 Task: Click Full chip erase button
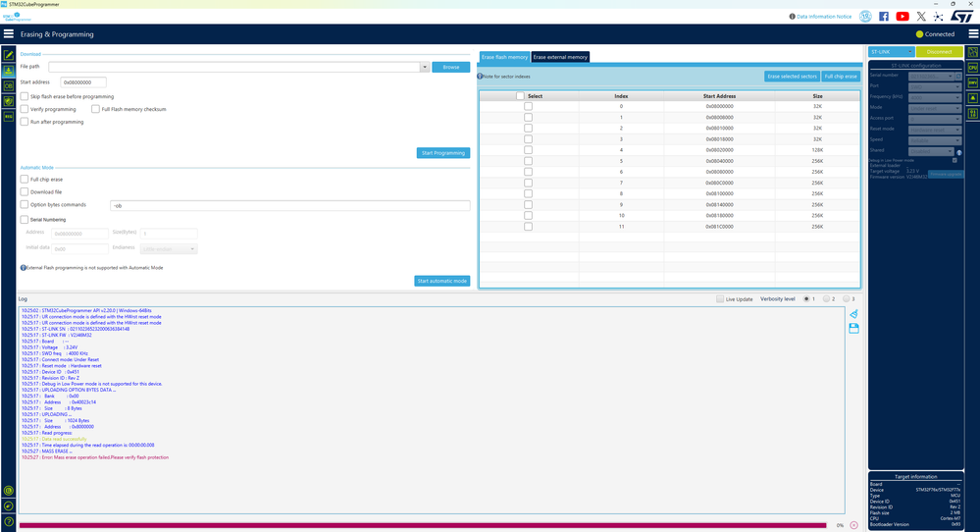(841, 77)
